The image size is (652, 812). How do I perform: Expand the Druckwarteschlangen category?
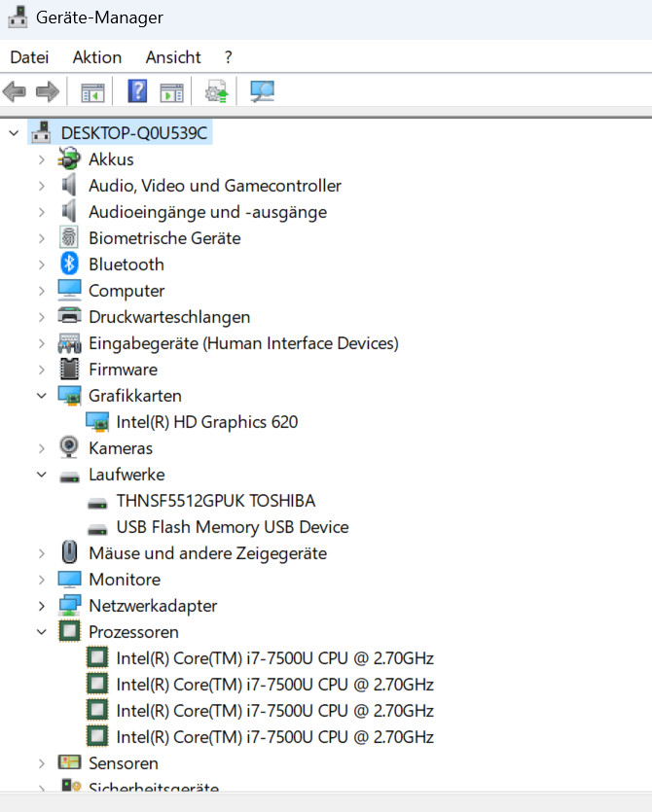(42, 317)
